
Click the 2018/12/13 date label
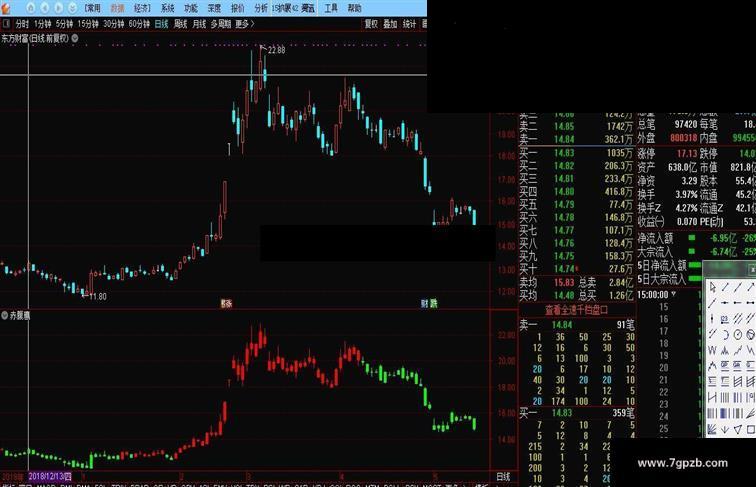pyautogui.click(x=50, y=476)
